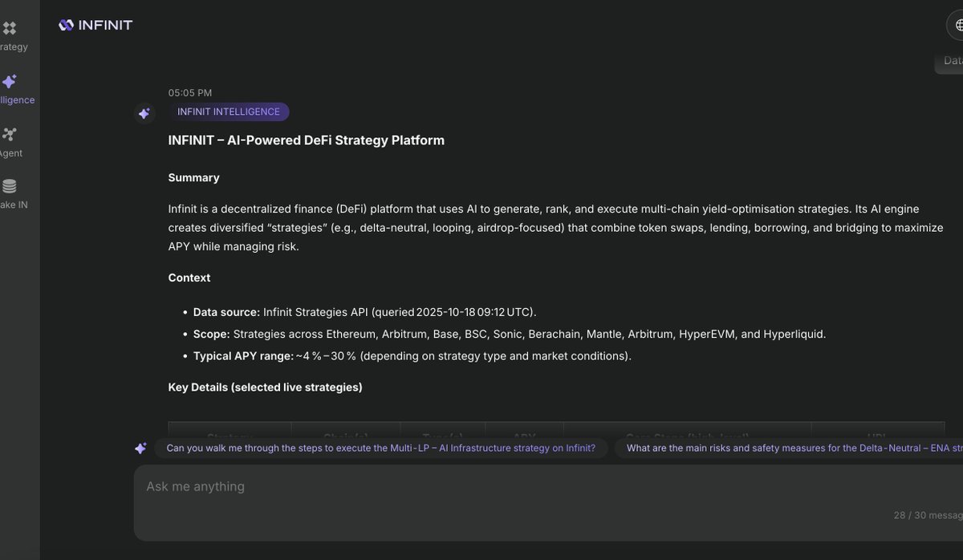Click the sparkle avatar beside INFINIT INTELLIGENCE
963x560 pixels.
pyautogui.click(x=144, y=113)
